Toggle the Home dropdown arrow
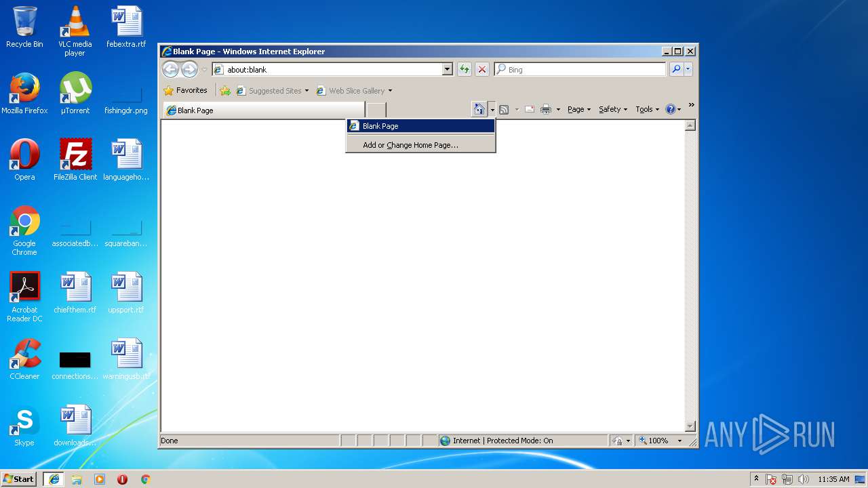868x488 pixels. click(492, 110)
